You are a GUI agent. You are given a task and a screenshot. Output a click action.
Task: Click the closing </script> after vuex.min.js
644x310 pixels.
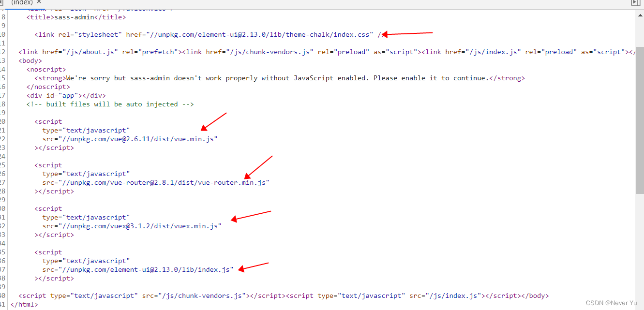point(54,235)
